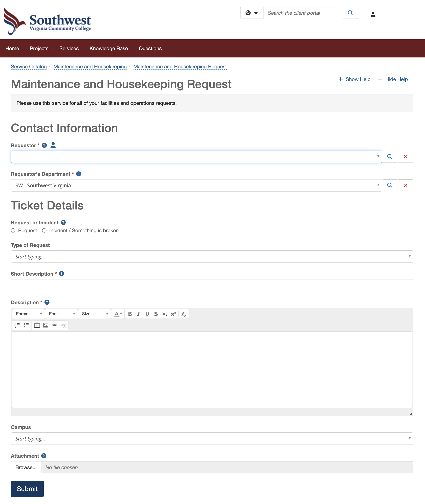Click the Requestor lookup search icon
The width and height of the screenshot is (425, 504).
click(389, 157)
